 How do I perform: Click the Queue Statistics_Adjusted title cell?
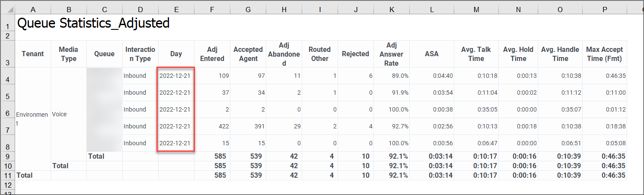coord(93,23)
